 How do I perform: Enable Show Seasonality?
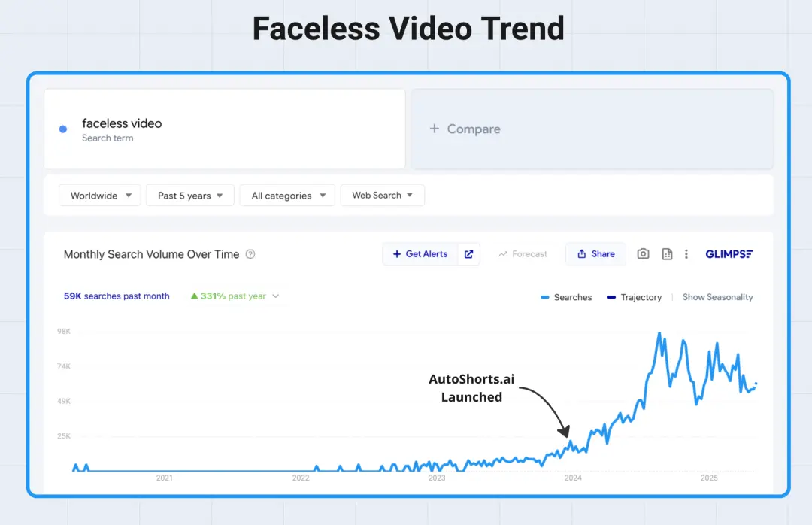click(x=717, y=297)
